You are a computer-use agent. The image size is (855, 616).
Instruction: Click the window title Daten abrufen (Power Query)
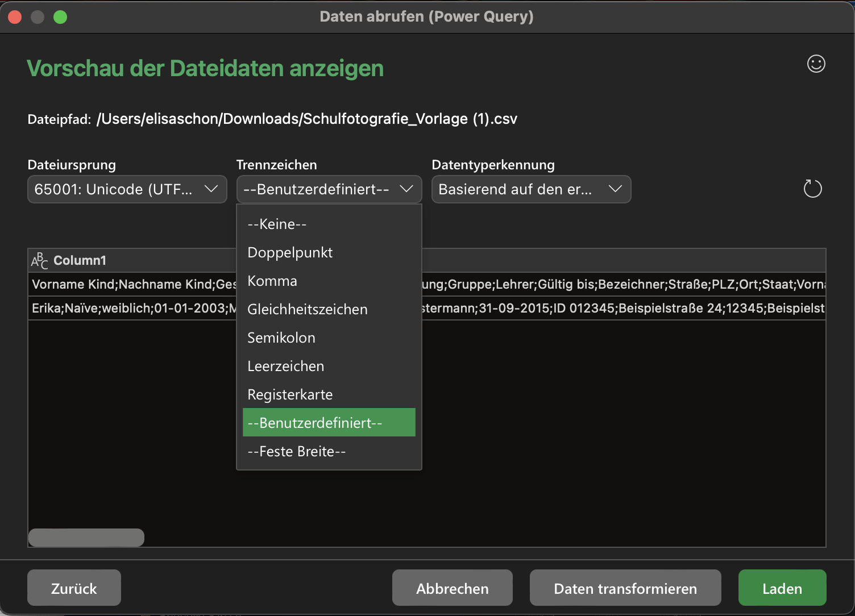426,16
